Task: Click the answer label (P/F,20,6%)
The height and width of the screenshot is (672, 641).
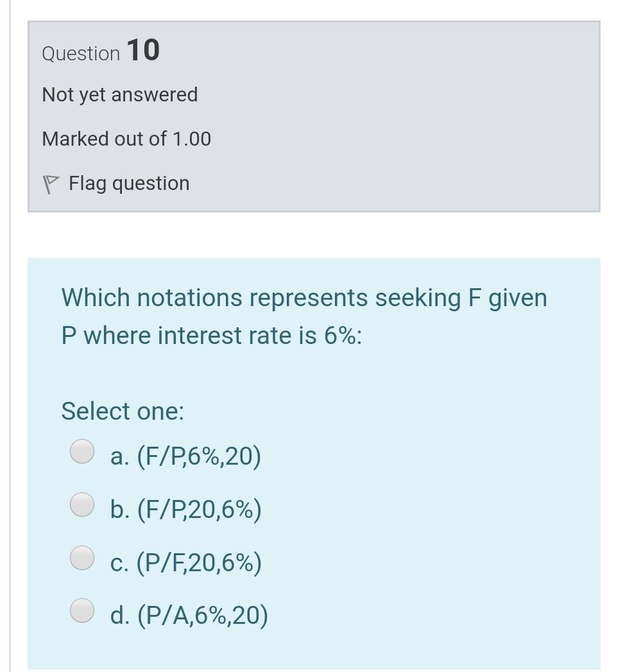Action: pos(196,563)
